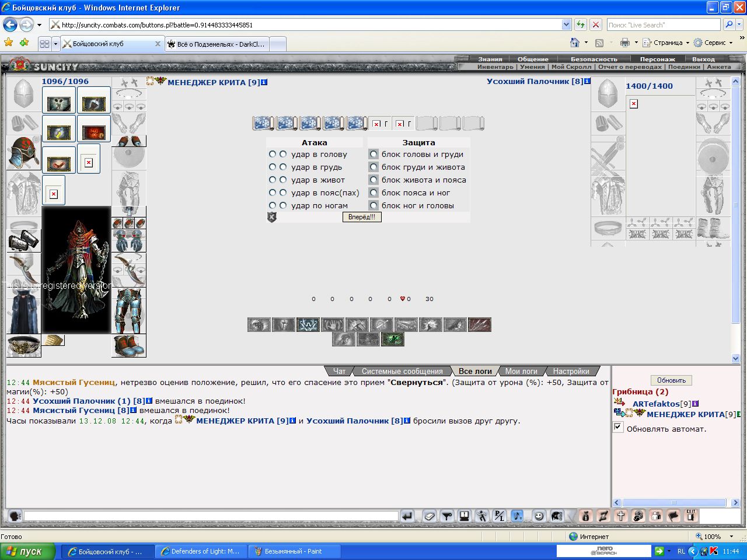Screen dimensions: 747x560
Task: Select defense 'блок груди и живота'
Action: [373, 167]
